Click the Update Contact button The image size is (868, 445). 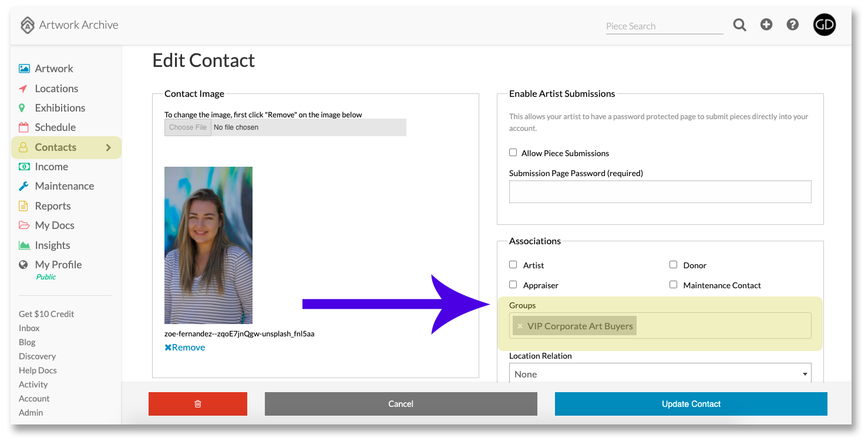pos(691,404)
